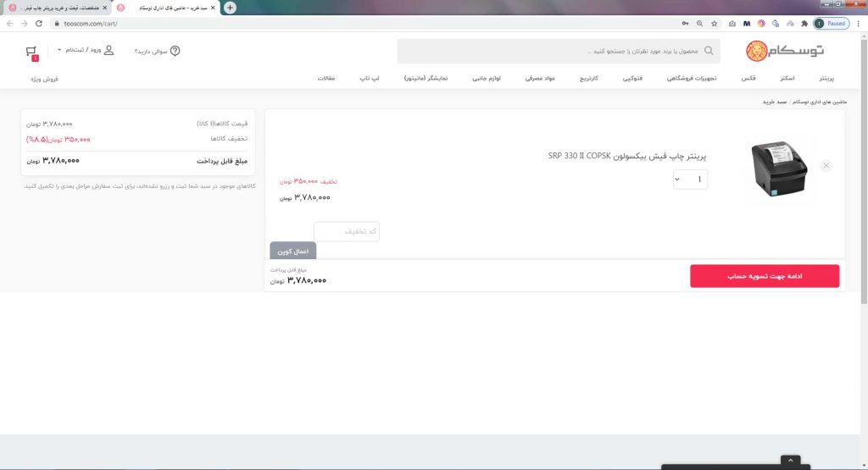The width and height of the screenshot is (868, 470).
Task: Click the receipt printer thumbnail image
Action: (x=779, y=169)
